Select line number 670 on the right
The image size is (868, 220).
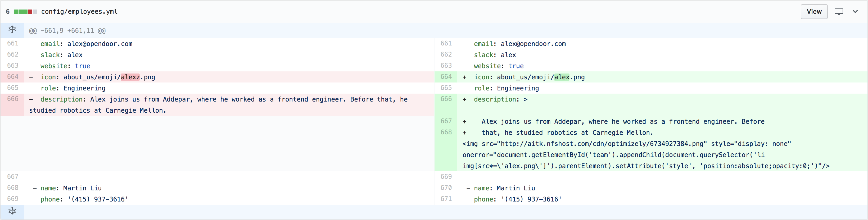tap(446, 188)
